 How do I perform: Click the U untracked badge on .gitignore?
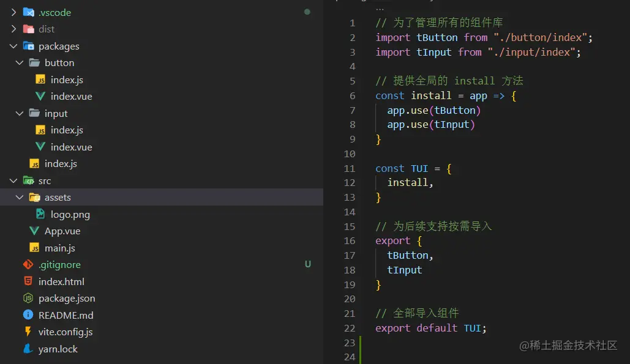(x=308, y=264)
